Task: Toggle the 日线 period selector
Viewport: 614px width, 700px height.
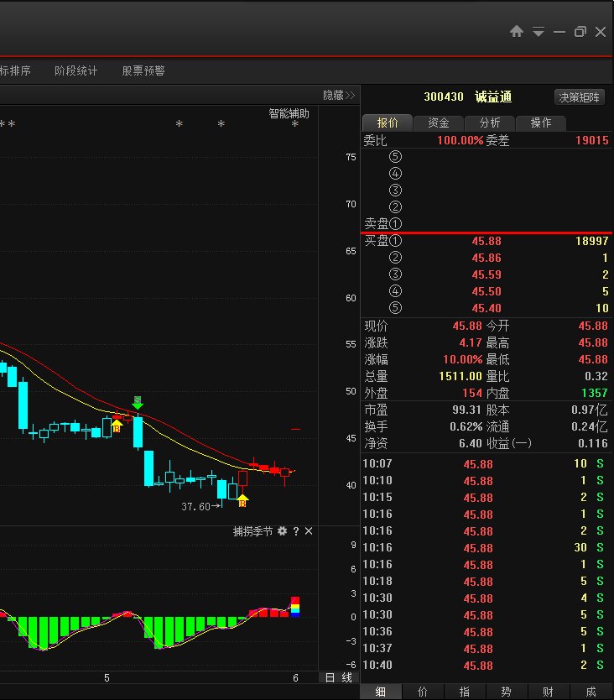Action: pyautogui.click(x=339, y=677)
